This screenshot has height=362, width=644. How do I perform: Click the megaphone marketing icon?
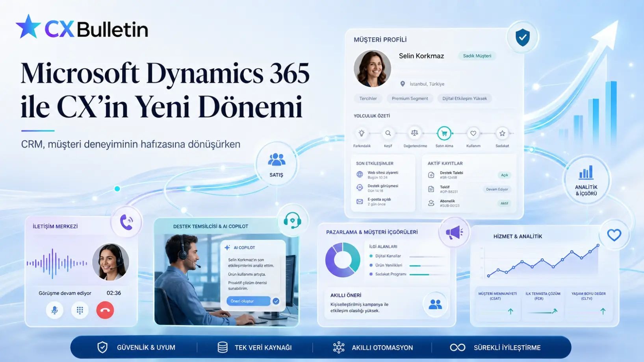(x=454, y=232)
